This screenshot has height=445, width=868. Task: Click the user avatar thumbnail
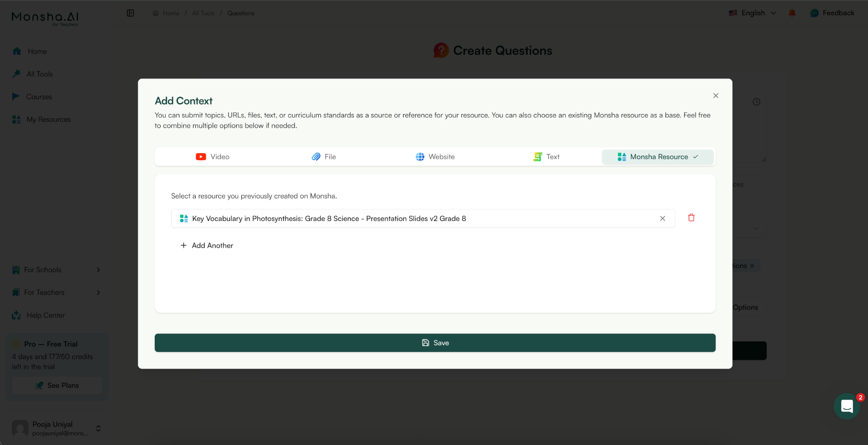pyautogui.click(x=20, y=428)
